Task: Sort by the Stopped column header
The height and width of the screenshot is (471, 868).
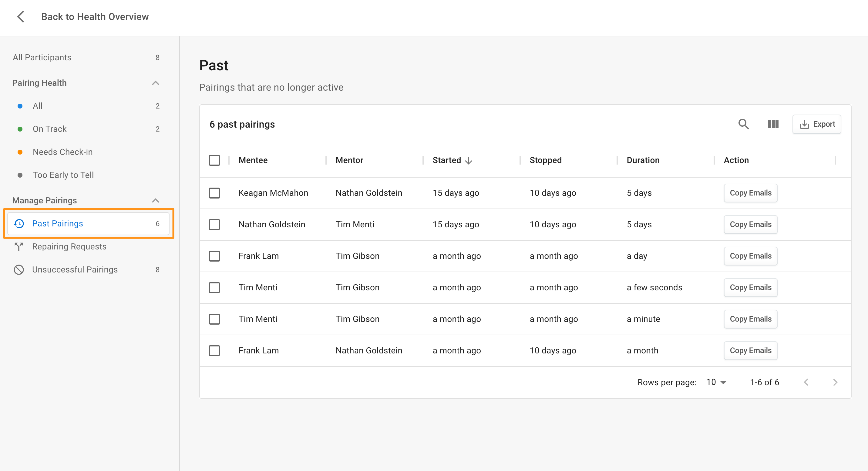Action: [x=546, y=160]
